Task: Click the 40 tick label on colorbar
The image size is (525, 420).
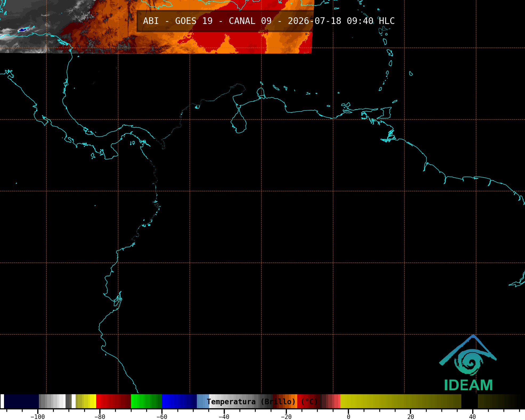Action: 473,417
